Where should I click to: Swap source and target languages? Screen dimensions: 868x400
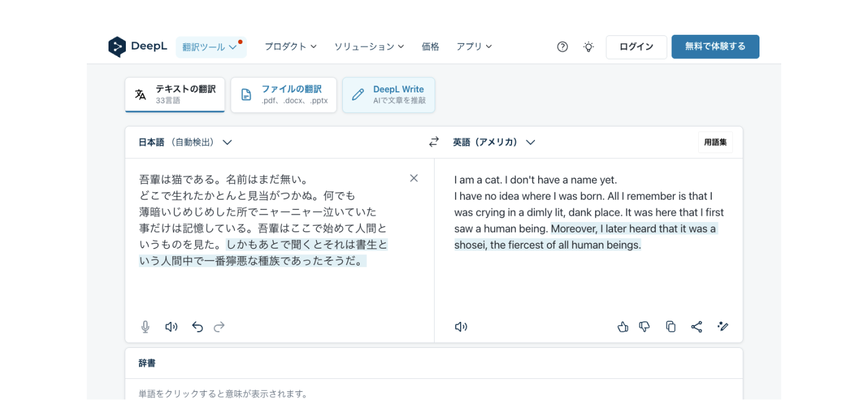[434, 142]
